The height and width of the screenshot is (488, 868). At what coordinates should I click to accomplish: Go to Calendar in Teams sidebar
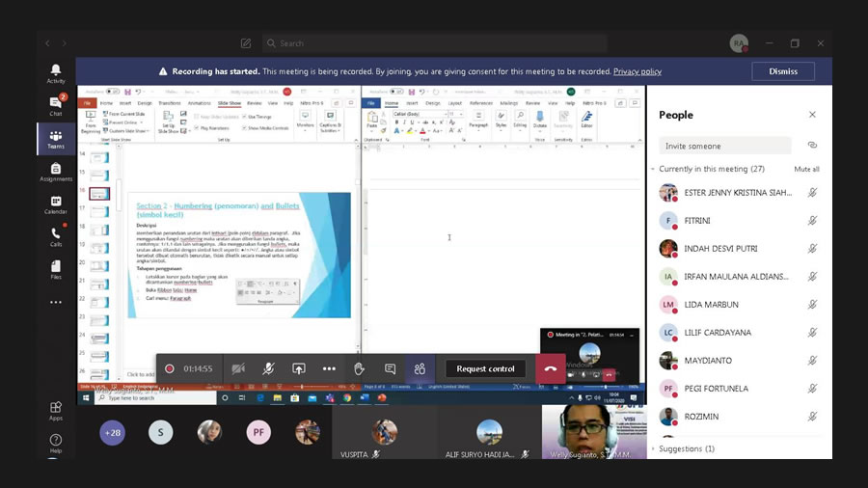56,204
